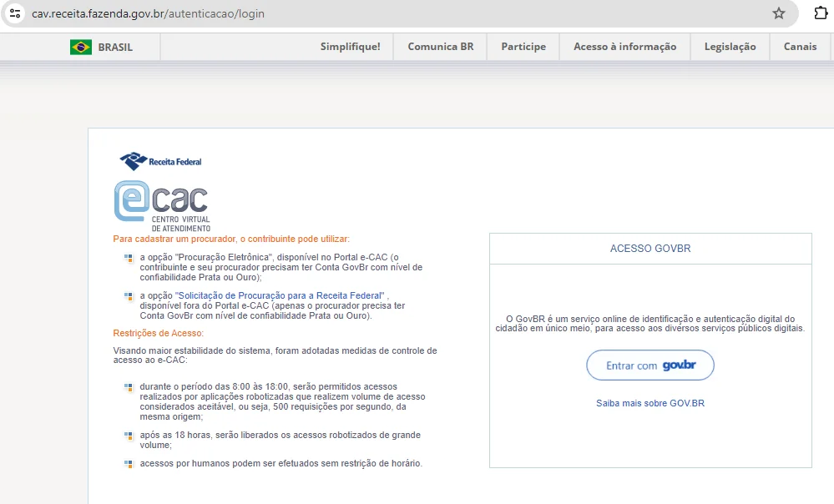Click the Receita Federal logo

pyautogui.click(x=161, y=160)
